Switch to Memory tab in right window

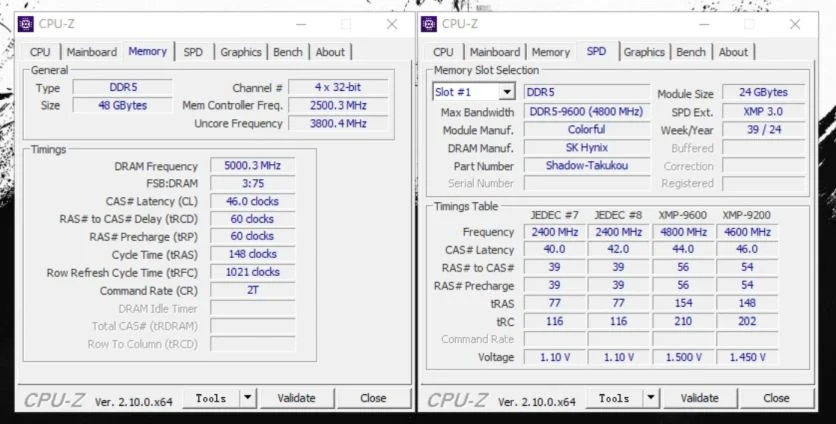[551, 52]
